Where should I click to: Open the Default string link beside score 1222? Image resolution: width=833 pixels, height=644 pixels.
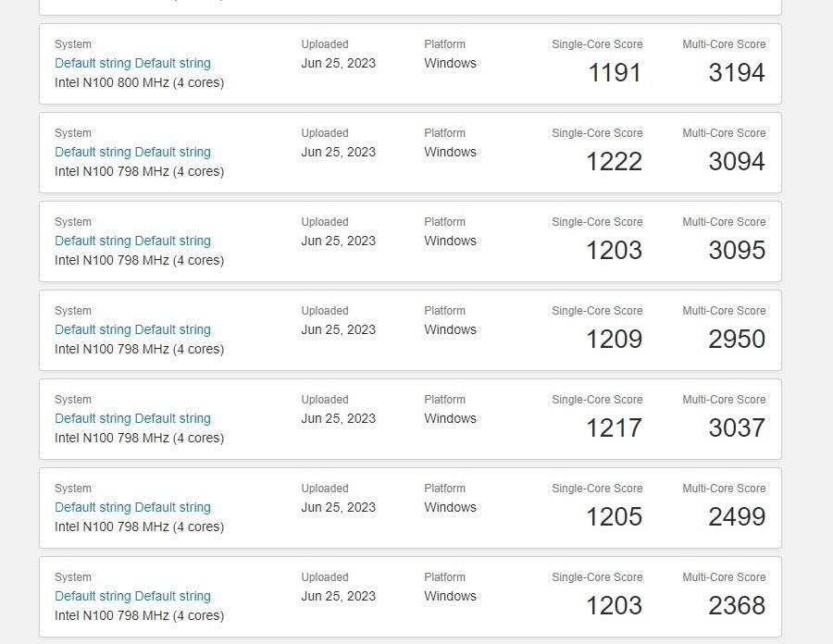[x=132, y=152]
